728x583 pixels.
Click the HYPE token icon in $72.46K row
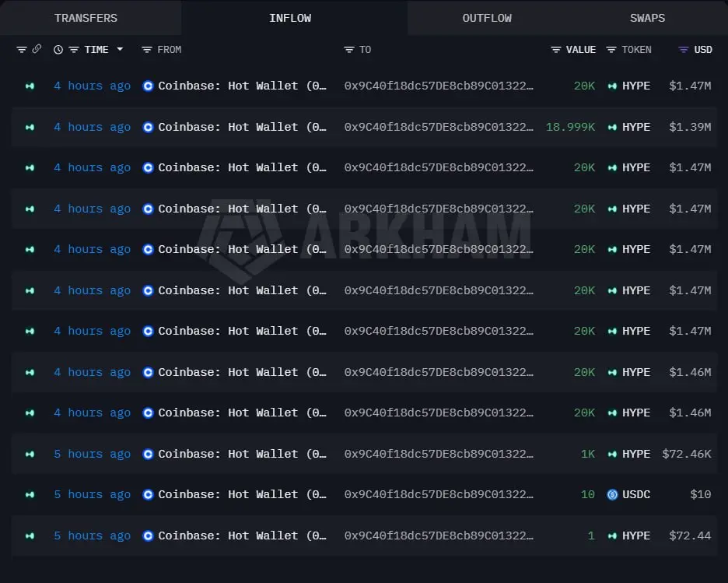click(x=612, y=455)
